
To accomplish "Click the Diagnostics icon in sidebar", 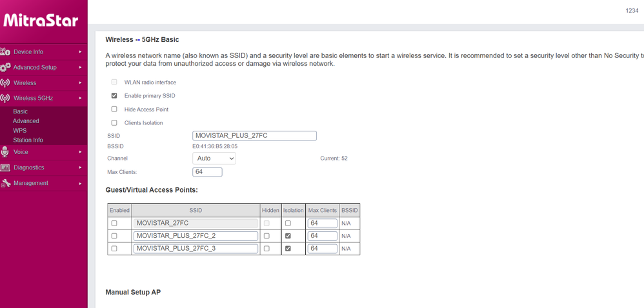I will tap(5, 168).
